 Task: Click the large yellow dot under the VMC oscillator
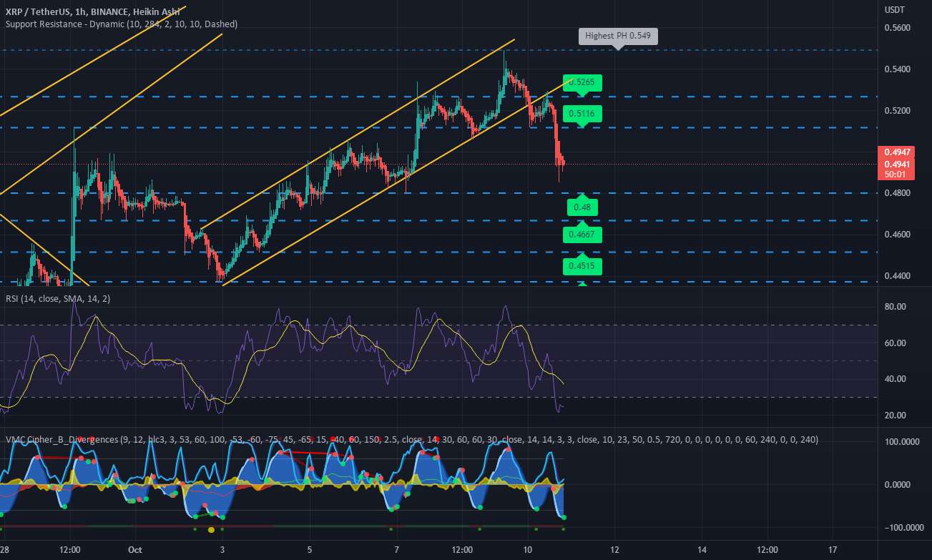[211, 530]
